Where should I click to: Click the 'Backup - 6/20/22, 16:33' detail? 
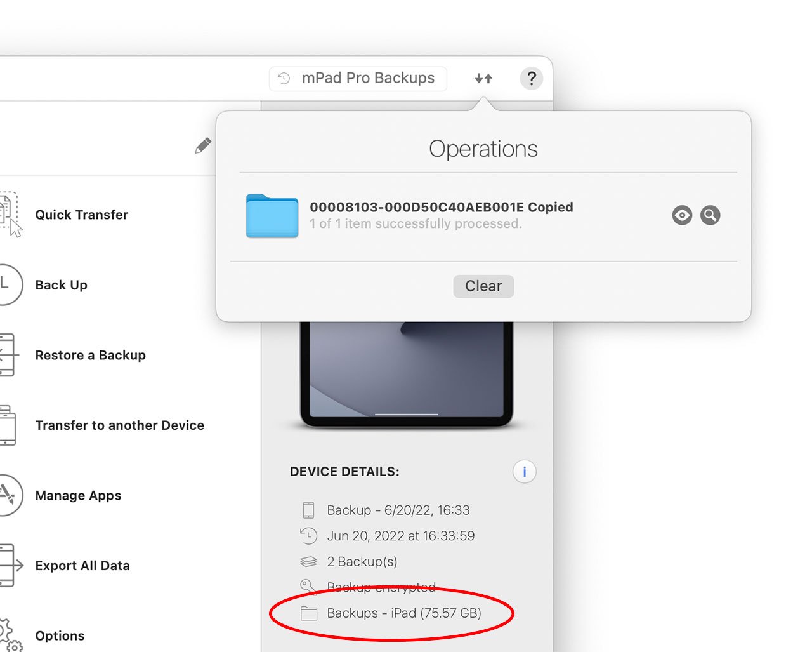coord(398,510)
